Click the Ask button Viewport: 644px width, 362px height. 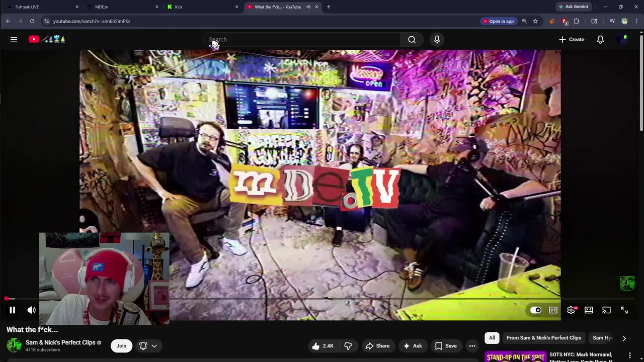[x=412, y=346]
